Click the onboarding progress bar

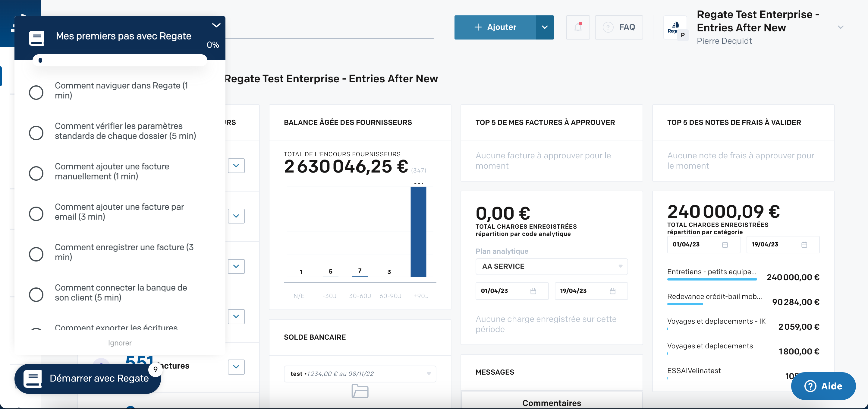[120, 60]
